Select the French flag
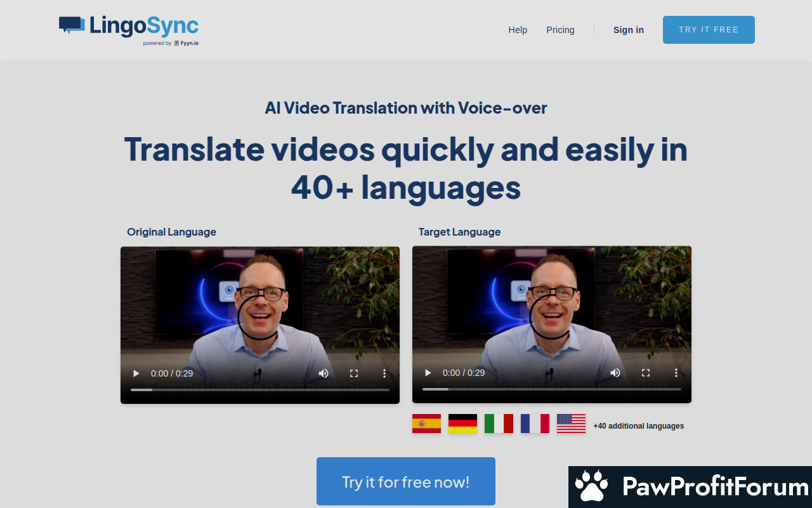The height and width of the screenshot is (508, 812). click(535, 424)
